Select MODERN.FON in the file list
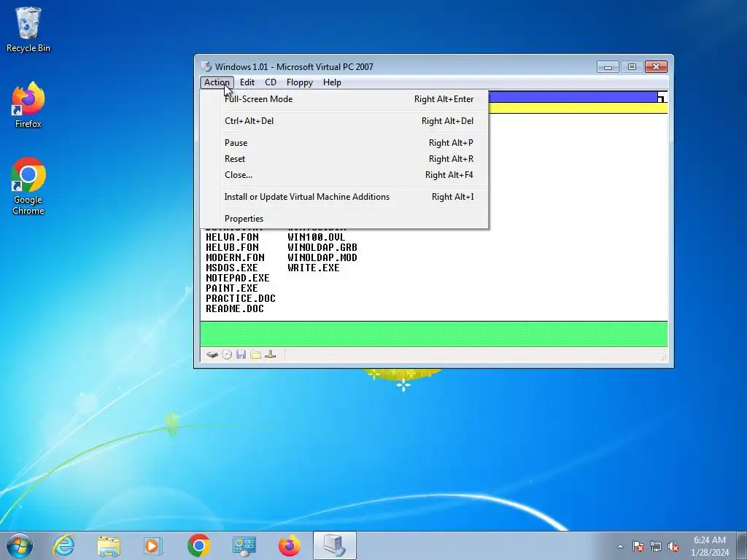Screen dimensions: 747x560 tap(236, 257)
